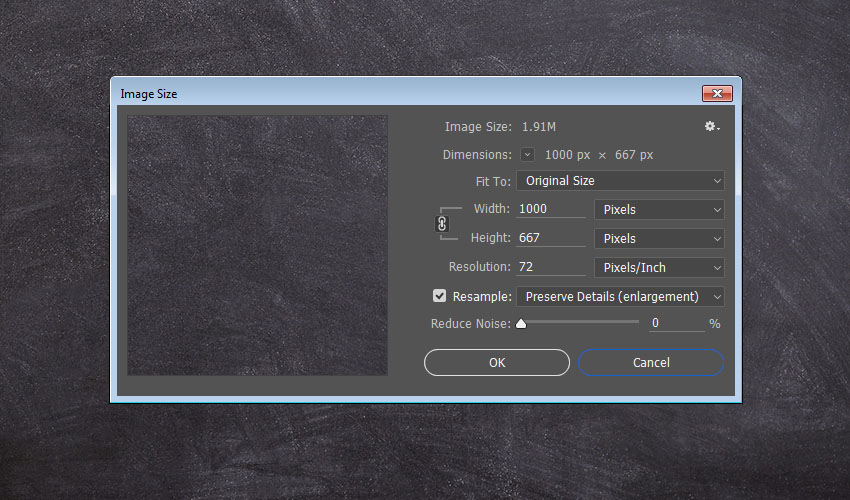Toggle the constrain proportions chain link
The width and height of the screenshot is (850, 500).
[x=442, y=224]
